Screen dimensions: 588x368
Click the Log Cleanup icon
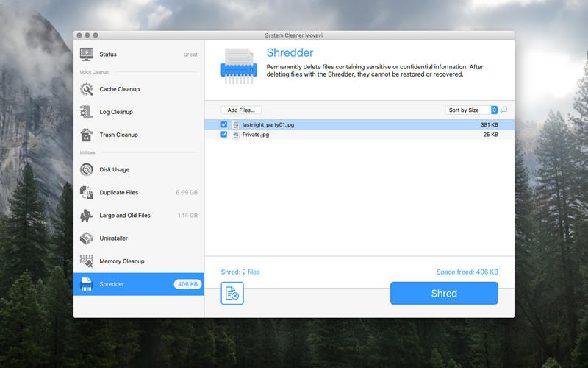86,112
